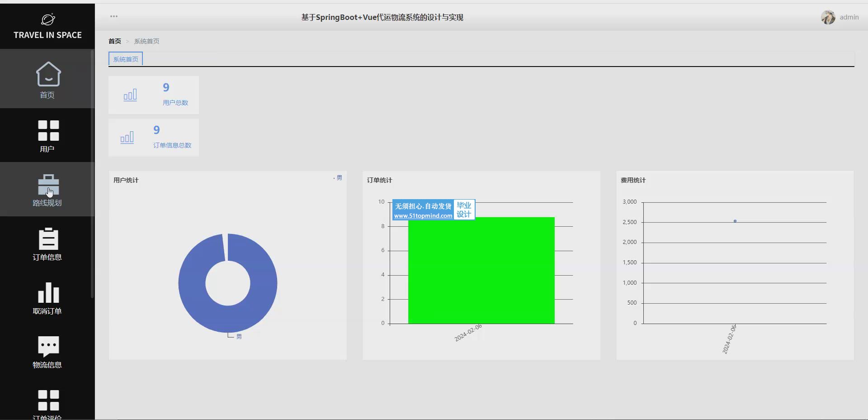Click the bar chart icon in 用户总数 card
The image size is (868, 420).
(x=130, y=95)
